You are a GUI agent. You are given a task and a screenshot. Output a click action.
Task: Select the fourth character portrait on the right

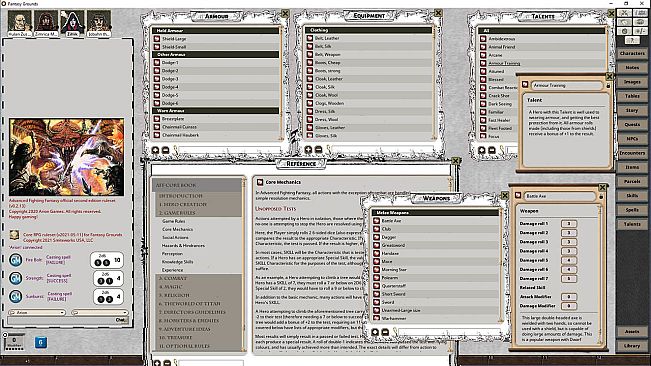[x=99, y=22]
